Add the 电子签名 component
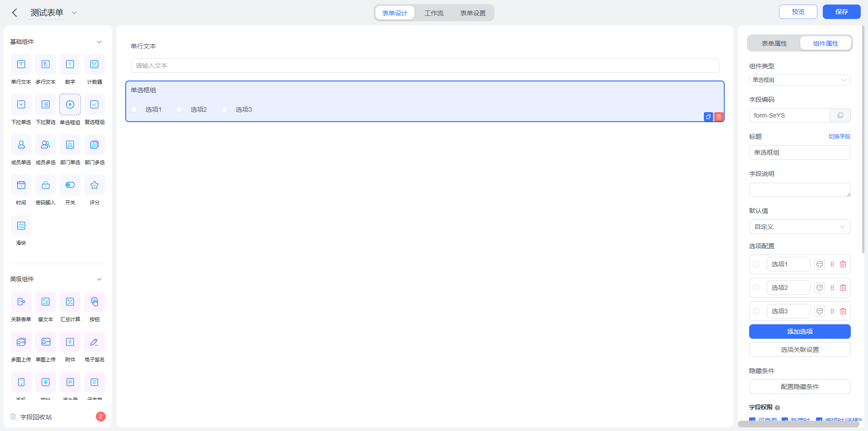This screenshot has height=431, width=868. tap(94, 342)
